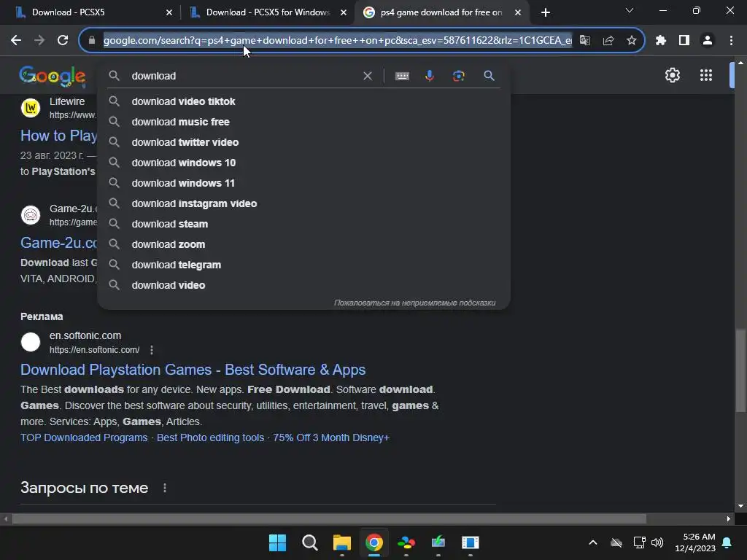Close the ps4 game download tab

pos(518,12)
